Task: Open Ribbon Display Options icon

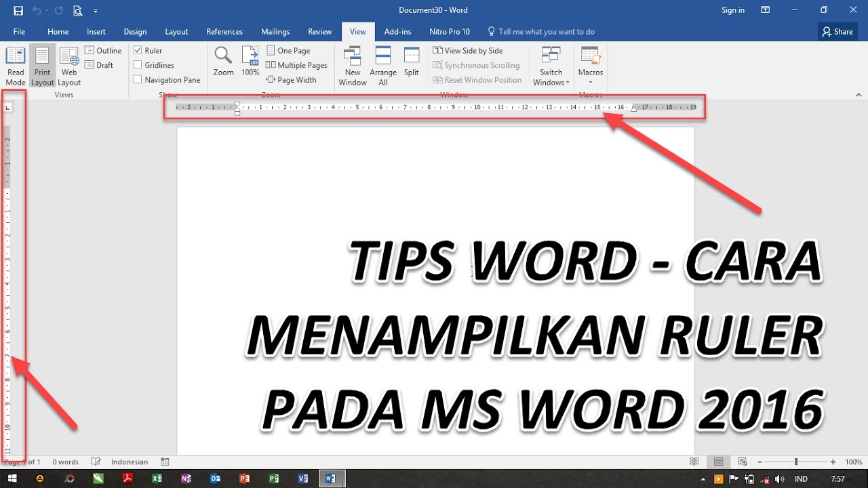Action: coord(766,10)
